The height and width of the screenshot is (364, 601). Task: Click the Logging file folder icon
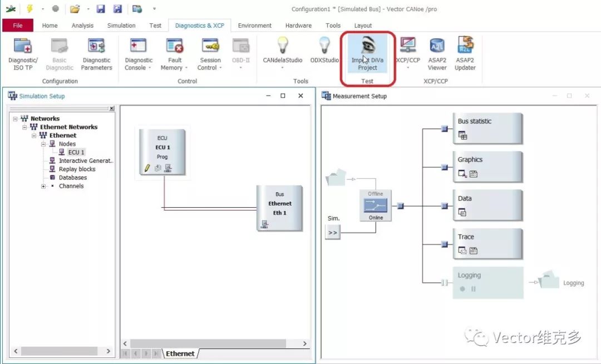pos(549,280)
